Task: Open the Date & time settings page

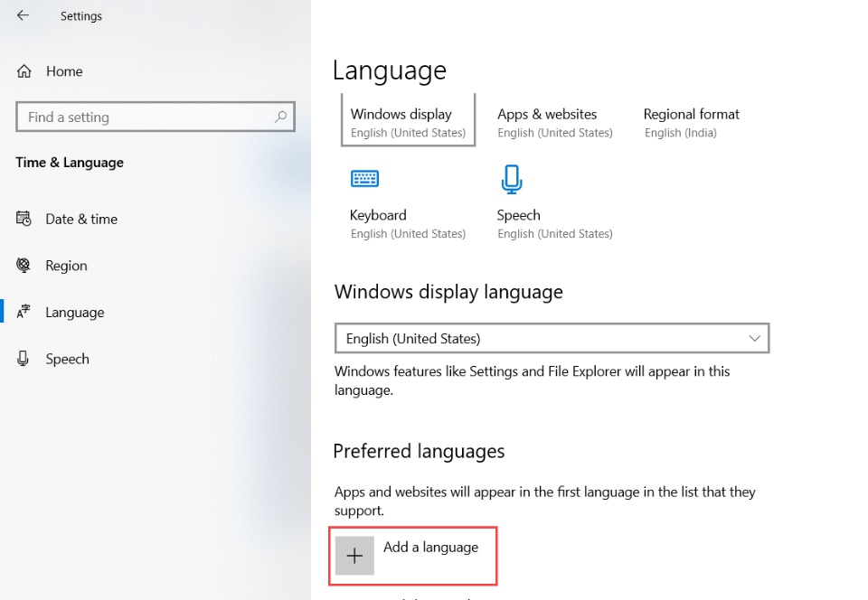Action: coord(81,219)
